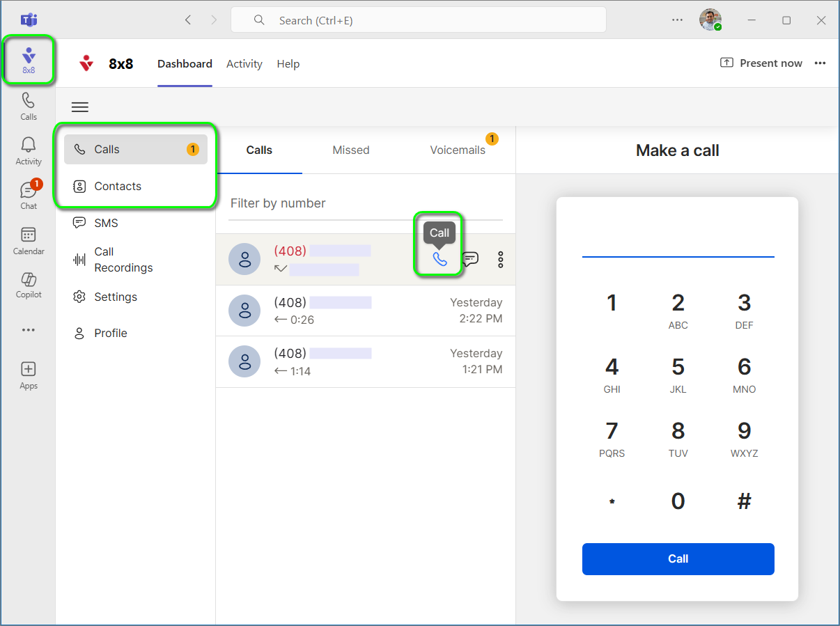This screenshot has width=840, height=626.
Task: Launch Copilot from the sidebar
Action: pos(29,285)
